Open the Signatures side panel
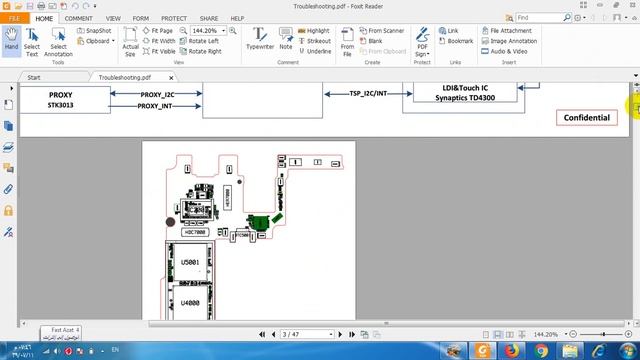Screen dimensions: 640x360 pos(8,231)
